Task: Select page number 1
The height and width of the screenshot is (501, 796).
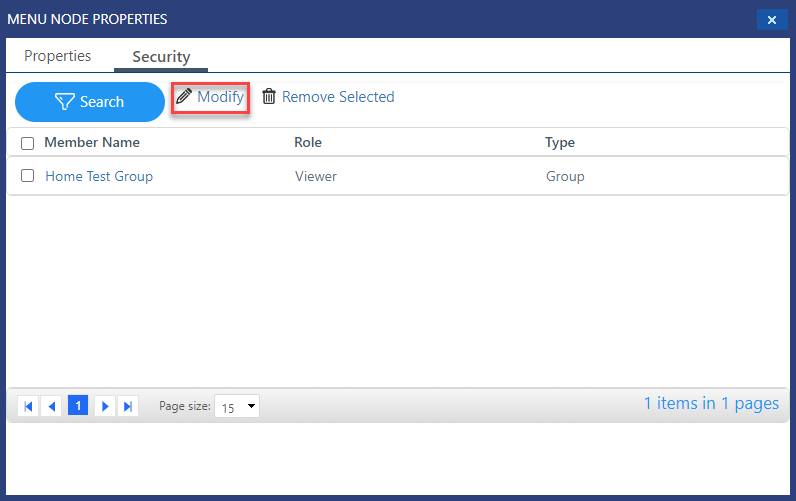Action: [78, 405]
